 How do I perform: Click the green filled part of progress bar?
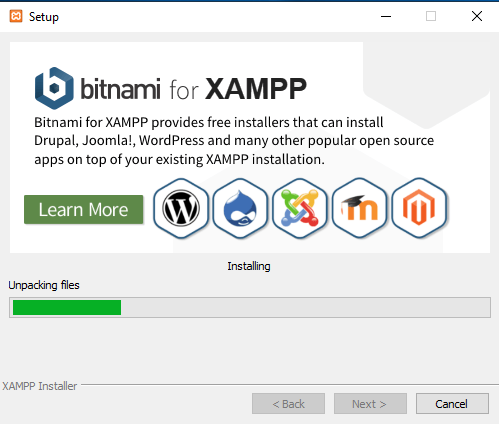67,307
